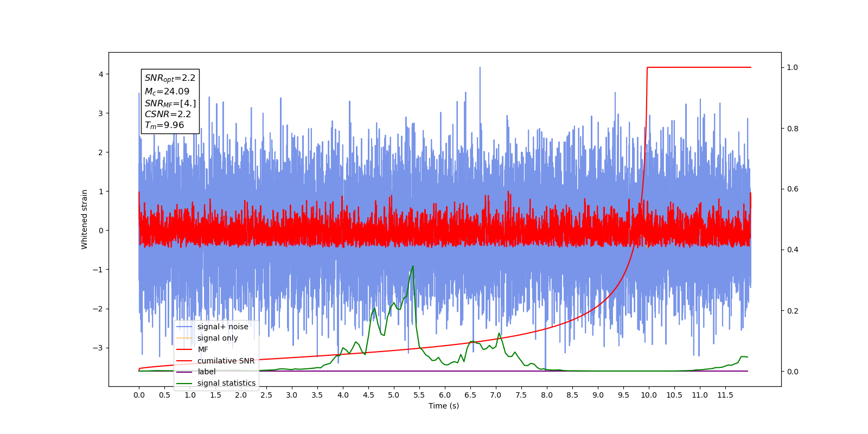Viewport: 868px width, 434px height.
Task: Click the purple label legend line swatch
Action: tap(184, 372)
